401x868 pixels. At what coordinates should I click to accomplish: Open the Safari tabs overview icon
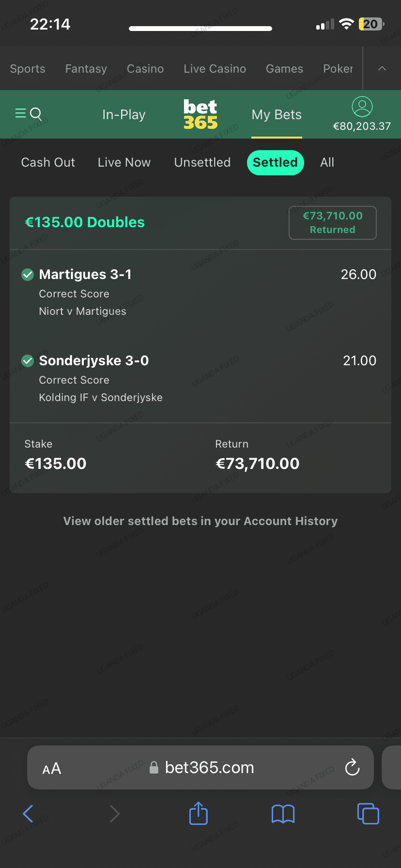tap(368, 814)
